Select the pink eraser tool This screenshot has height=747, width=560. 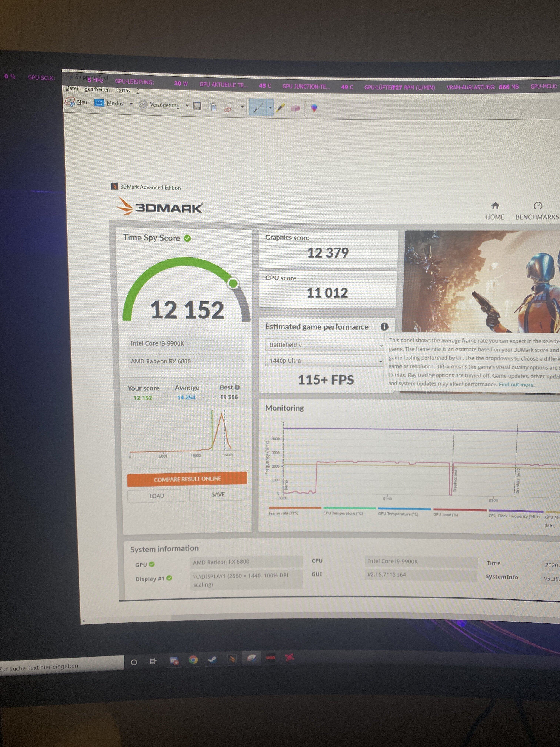[x=295, y=108]
